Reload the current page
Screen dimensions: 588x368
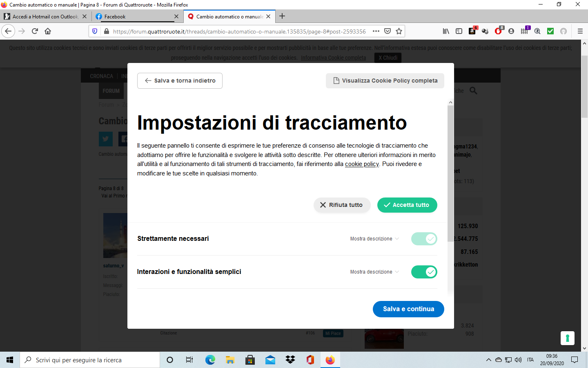click(x=35, y=31)
